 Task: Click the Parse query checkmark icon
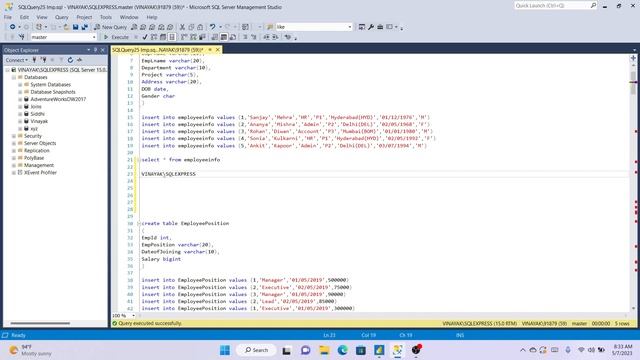(144, 37)
